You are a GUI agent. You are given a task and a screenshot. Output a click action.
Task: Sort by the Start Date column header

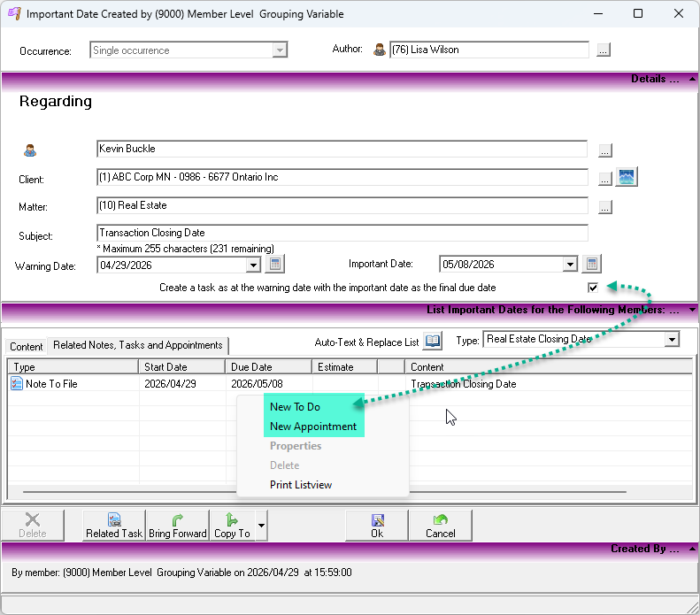click(x=182, y=367)
